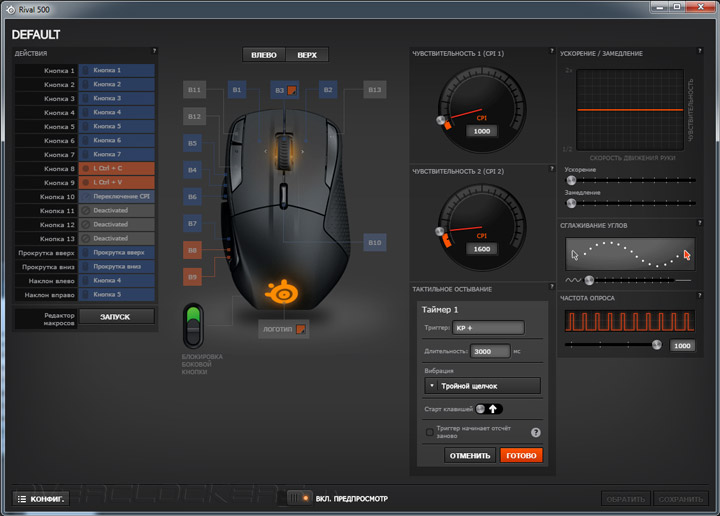Click the СОХРАНИТЬ save button
The width and height of the screenshot is (720, 516).
681,499
